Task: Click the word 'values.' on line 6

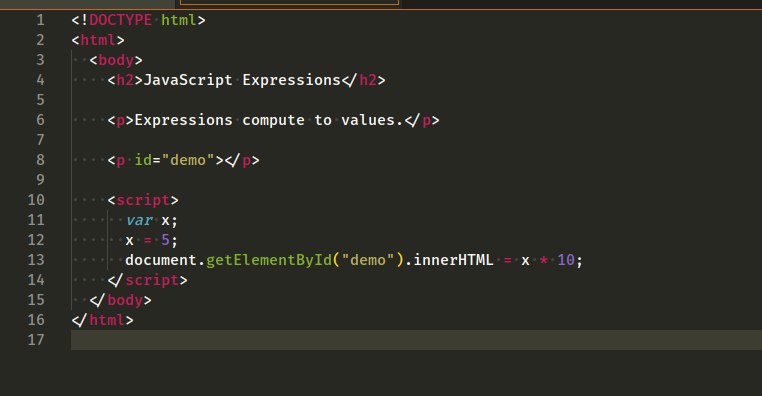Action: (372, 120)
